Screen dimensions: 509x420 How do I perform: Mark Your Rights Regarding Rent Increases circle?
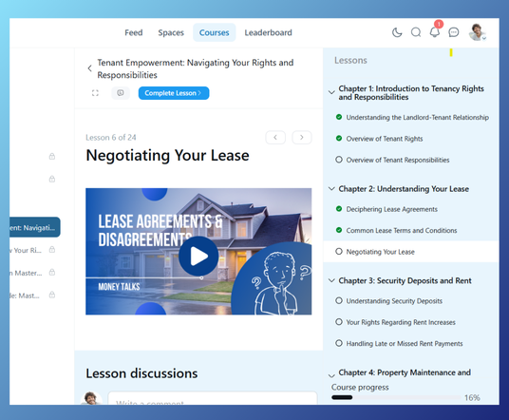[339, 322]
